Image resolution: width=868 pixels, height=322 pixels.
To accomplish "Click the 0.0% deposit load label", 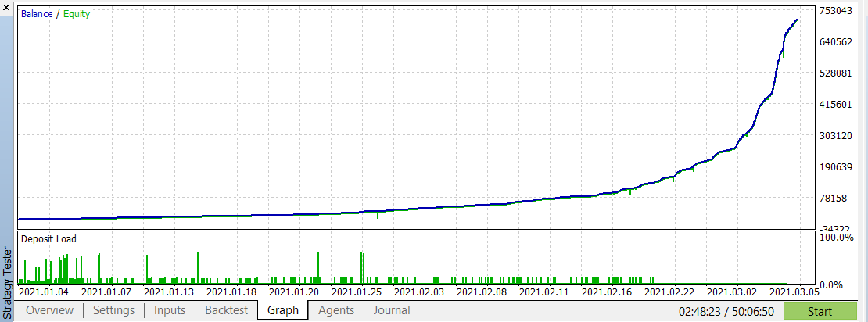I will pos(831,285).
